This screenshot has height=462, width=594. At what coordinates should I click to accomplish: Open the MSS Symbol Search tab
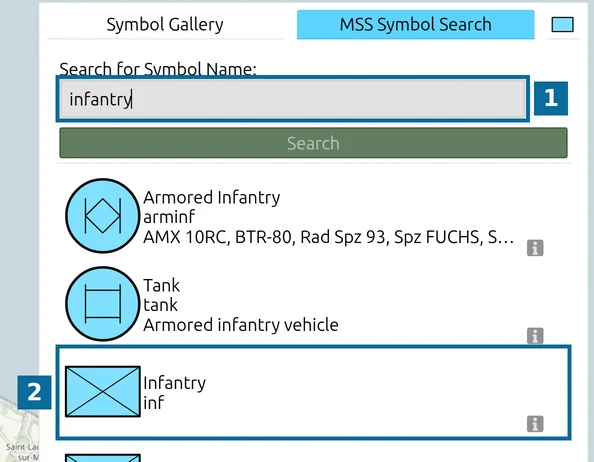pyautogui.click(x=416, y=25)
